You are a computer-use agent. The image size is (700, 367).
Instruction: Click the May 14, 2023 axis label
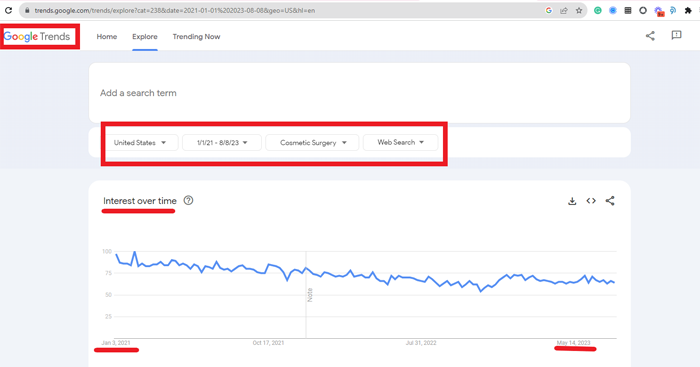point(573,343)
